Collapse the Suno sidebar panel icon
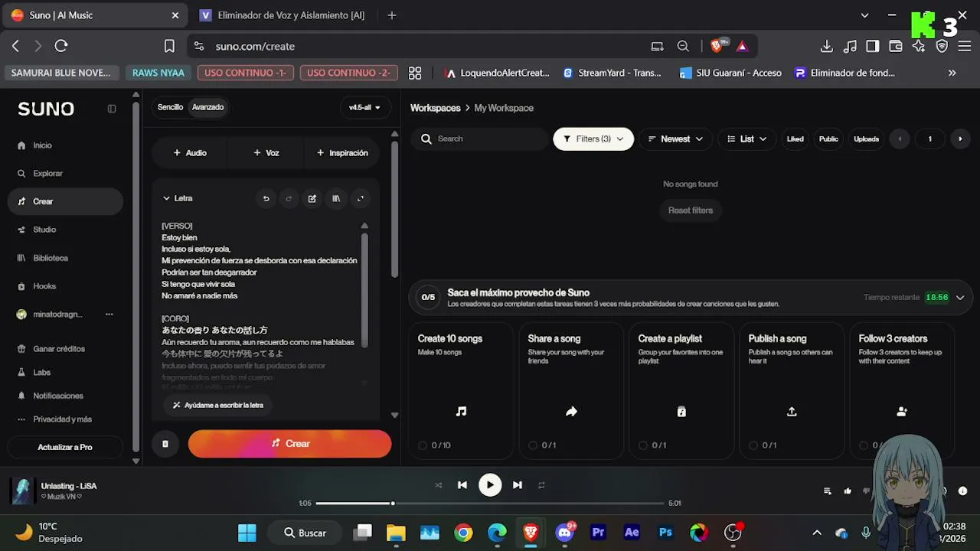 112,109
